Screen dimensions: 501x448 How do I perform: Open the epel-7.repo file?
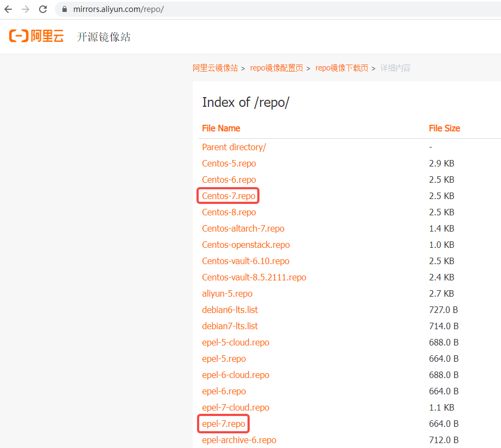point(223,424)
